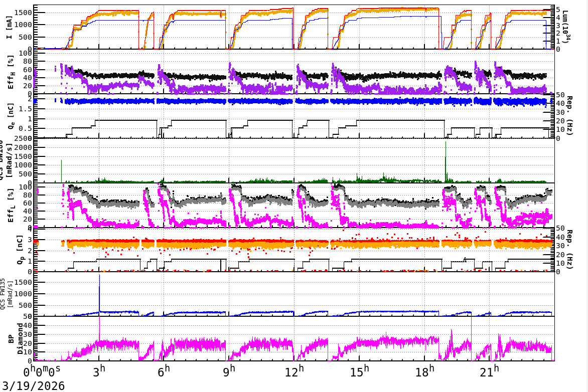Screen dimensions: 588x392
Task: Click the 3h tick label on time axis
Action: (99, 371)
